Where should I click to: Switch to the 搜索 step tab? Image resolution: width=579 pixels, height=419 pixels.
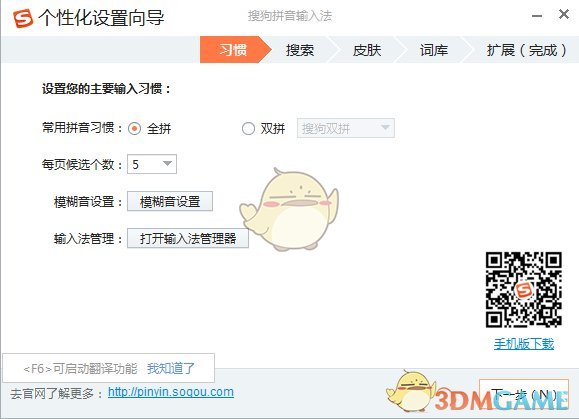pos(300,50)
